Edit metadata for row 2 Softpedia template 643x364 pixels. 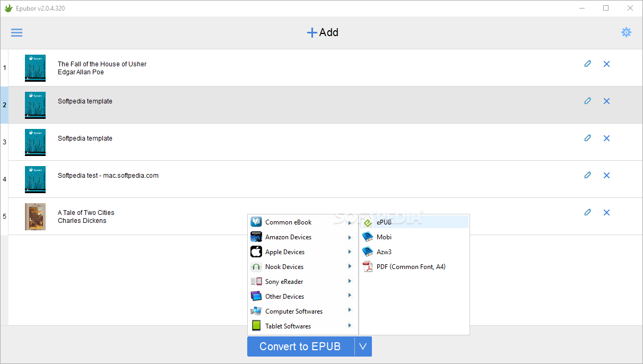tap(587, 101)
